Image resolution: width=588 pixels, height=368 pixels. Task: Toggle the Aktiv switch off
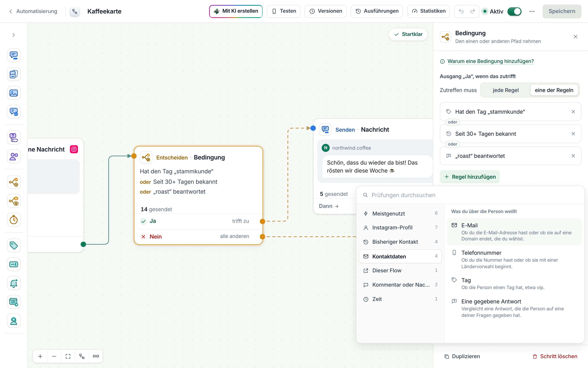point(514,11)
